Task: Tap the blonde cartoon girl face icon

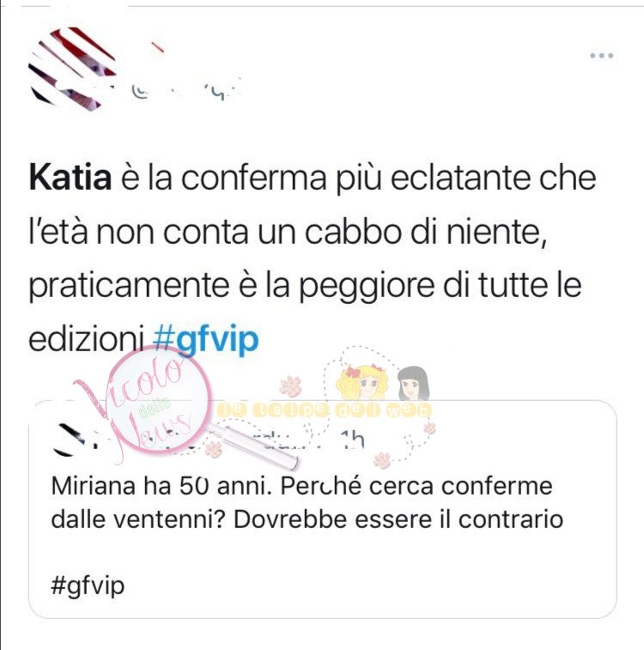Action: [x=361, y=383]
